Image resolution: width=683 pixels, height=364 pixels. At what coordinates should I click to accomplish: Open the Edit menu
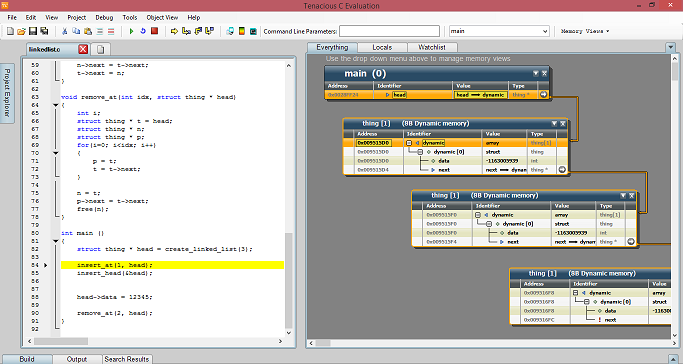pyautogui.click(x=31, y=17)
